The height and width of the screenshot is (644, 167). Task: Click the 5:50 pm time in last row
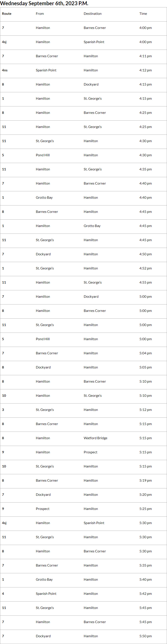[x=145, y=636]
